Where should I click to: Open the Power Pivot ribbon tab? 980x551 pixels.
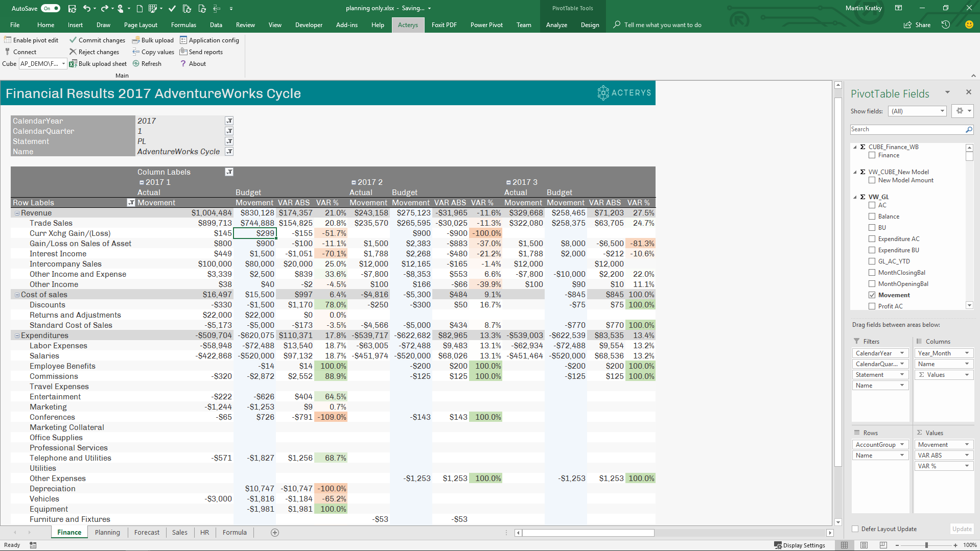(x=486, y=25)
